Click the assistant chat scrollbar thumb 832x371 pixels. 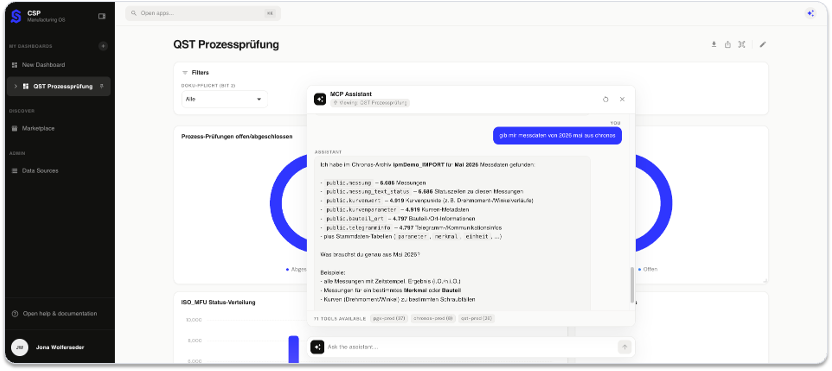click(631, 285)
